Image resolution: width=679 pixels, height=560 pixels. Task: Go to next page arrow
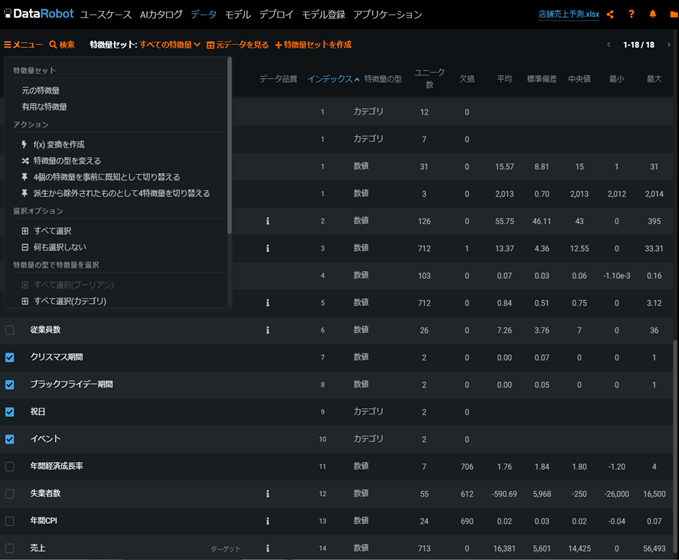point(669,45)
